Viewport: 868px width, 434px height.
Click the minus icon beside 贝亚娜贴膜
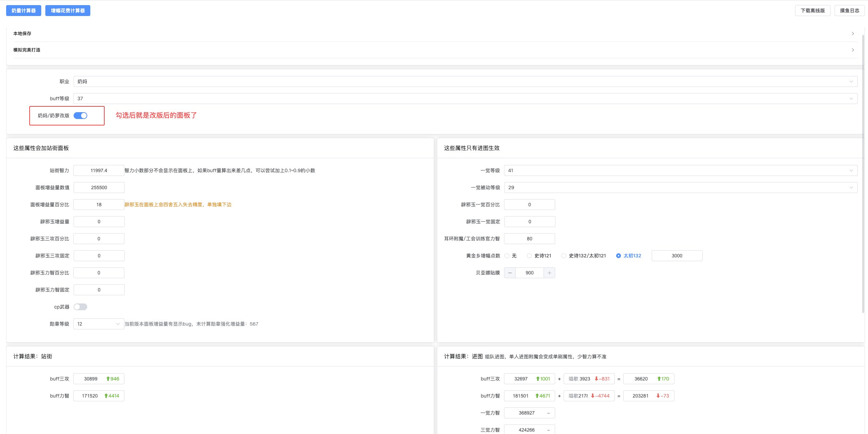tap(510, 272)
